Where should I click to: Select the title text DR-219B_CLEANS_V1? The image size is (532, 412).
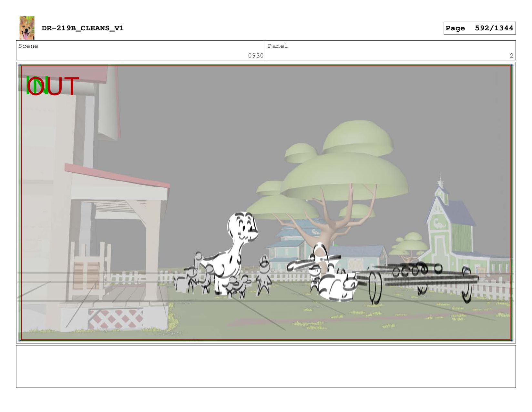[83, 28]
